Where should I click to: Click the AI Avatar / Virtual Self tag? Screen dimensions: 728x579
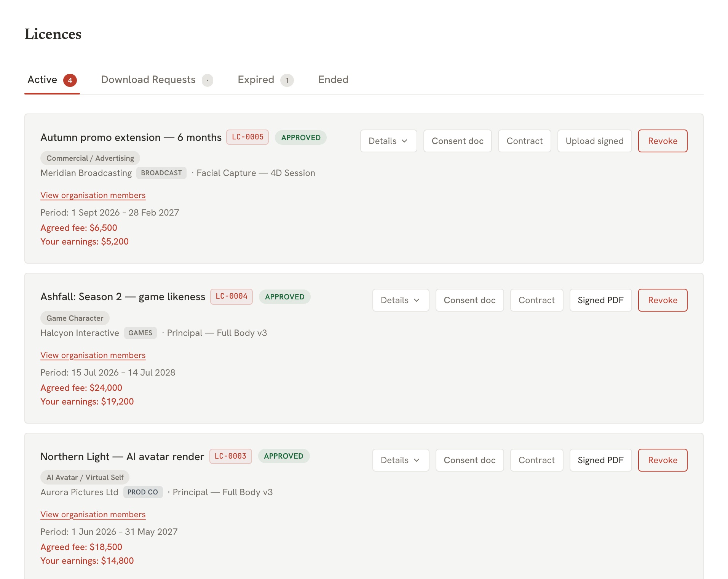(x=85, y=477)
